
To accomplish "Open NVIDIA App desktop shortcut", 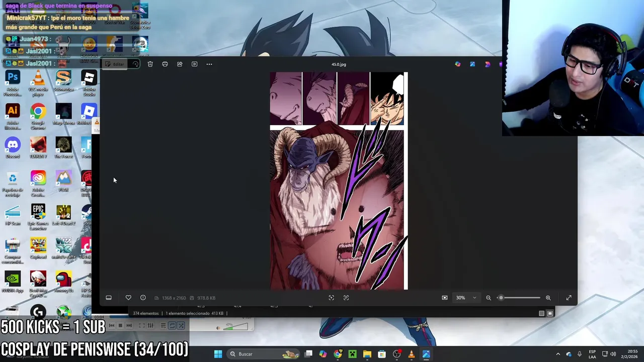I will tap(13, 283).
